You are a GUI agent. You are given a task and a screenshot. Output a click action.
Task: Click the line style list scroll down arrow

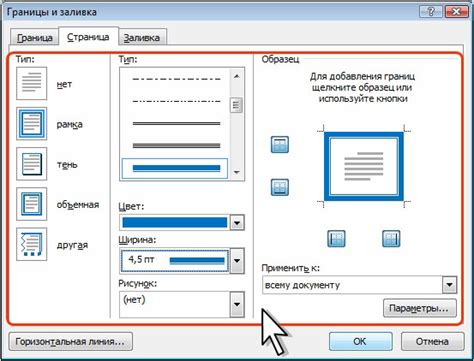237,172
